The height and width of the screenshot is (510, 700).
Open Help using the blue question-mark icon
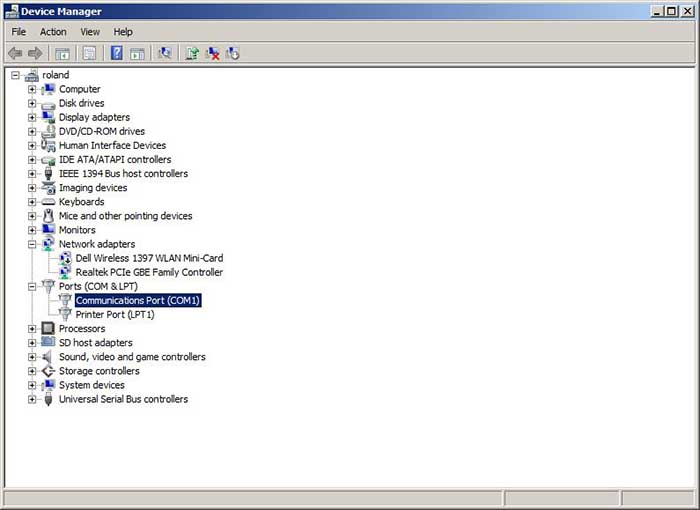coord(117,53)
